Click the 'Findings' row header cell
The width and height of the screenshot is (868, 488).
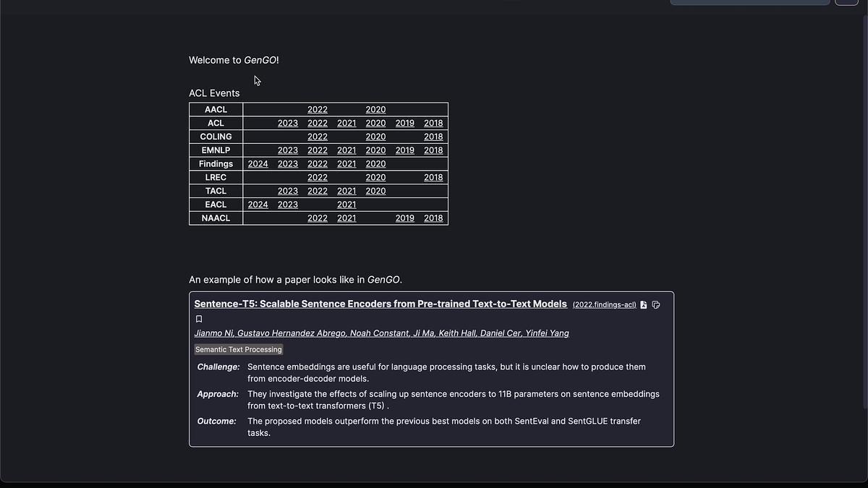(216, 164)
